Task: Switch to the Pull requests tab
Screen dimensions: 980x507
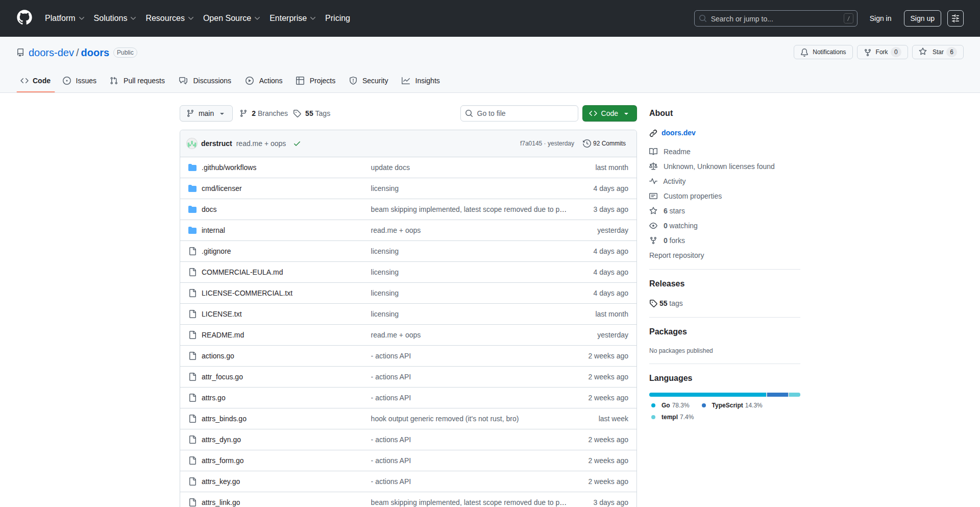Action: (x=137, y=81)
